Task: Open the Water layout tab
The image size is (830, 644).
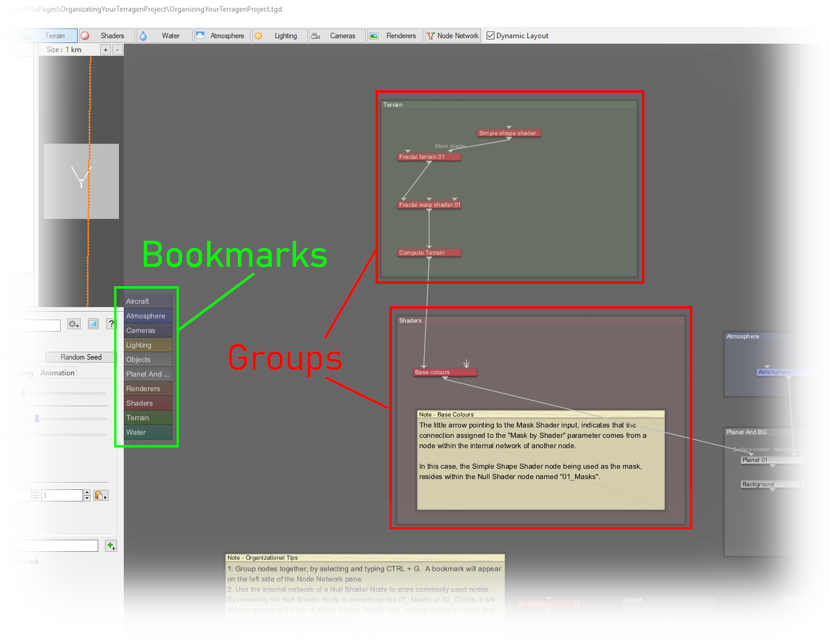Action: [165, 36]
